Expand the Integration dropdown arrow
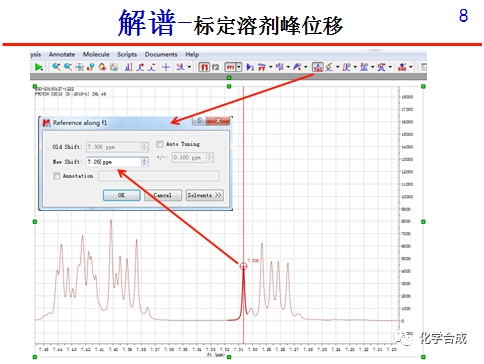The height and width of the screenshot is (364, 484). coord(355,67)
